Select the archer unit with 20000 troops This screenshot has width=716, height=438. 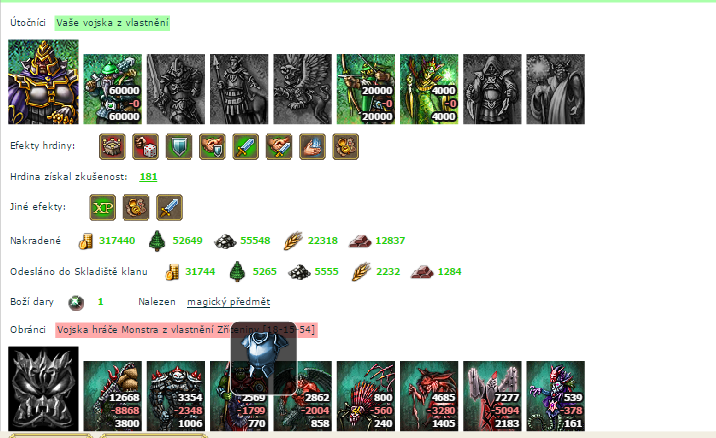[x=366, y=89]
